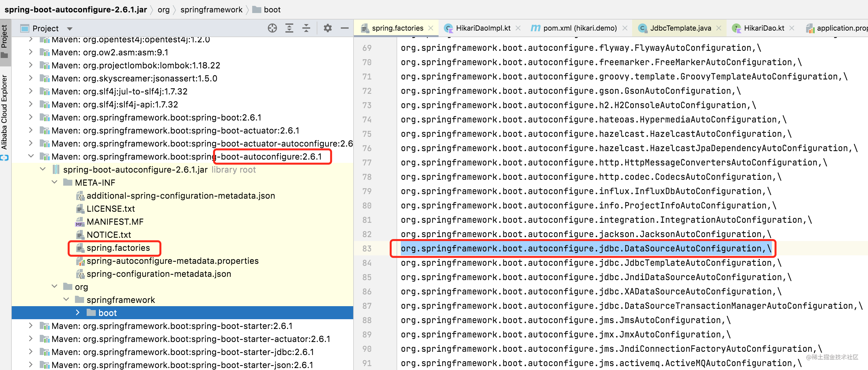This screenshot has height=370, width=868.
Task: Close the spring.factories editor tab
Action: click(x=431, y=28)
